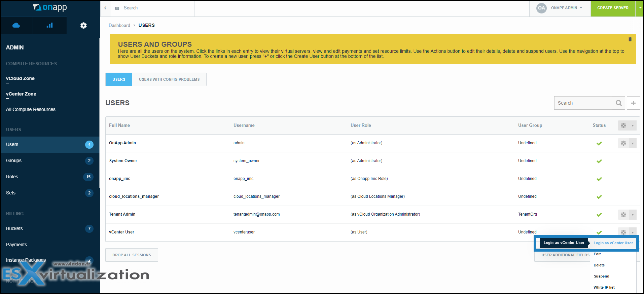Click status checkmark for System Owner

click(x=599, y=161)
